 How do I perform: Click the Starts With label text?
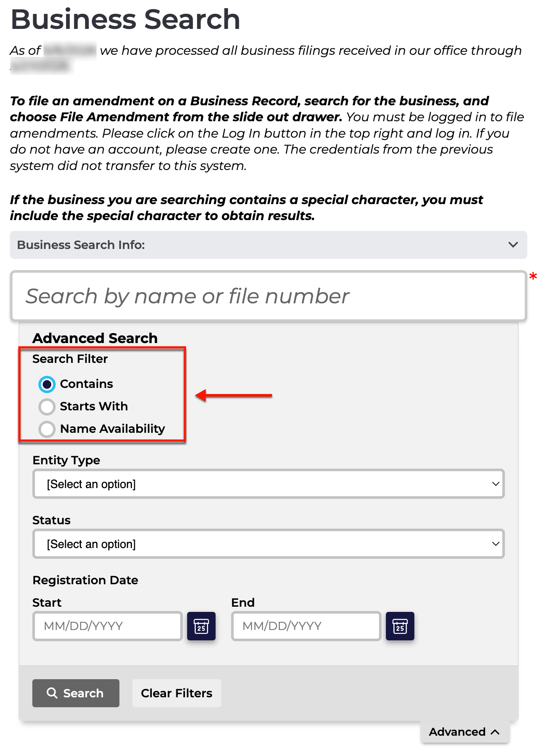(94, 406)
